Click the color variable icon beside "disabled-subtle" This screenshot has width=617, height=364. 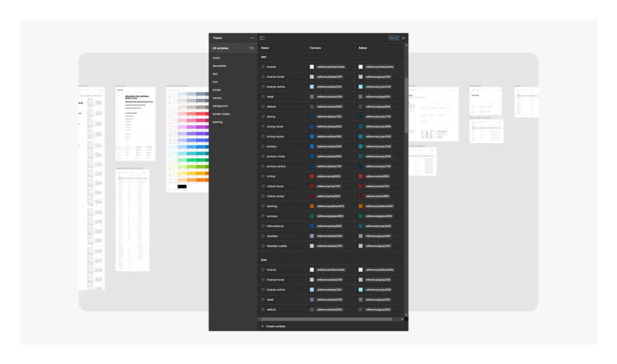point(263,246)
